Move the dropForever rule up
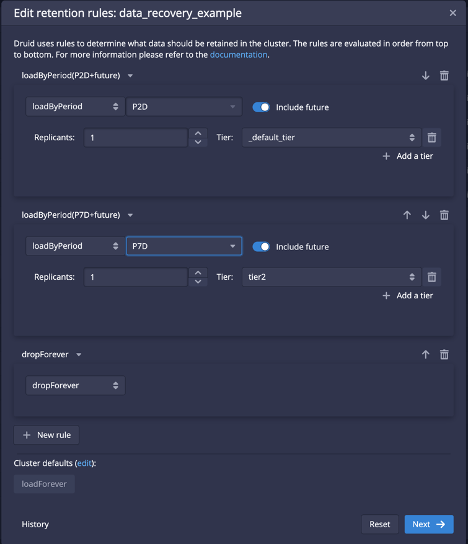The height and width of the screenshot is (544, 468). (x=425, y=354)
